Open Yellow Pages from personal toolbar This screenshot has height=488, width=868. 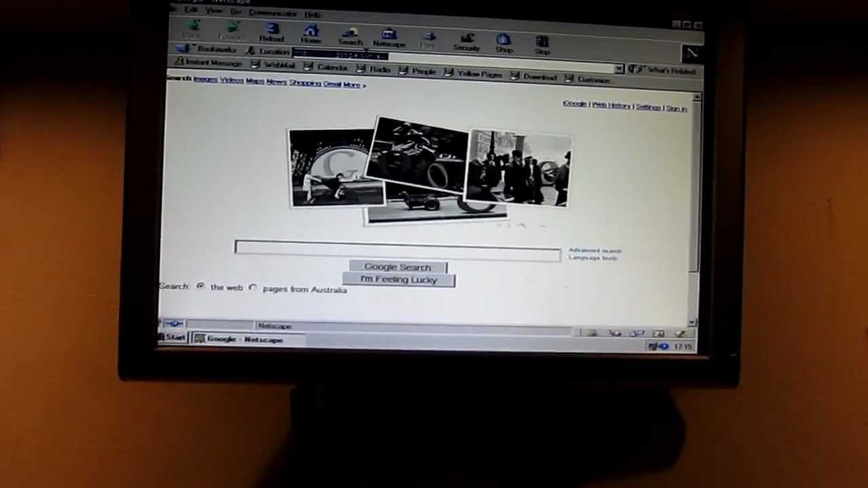[x=473, y=74]
